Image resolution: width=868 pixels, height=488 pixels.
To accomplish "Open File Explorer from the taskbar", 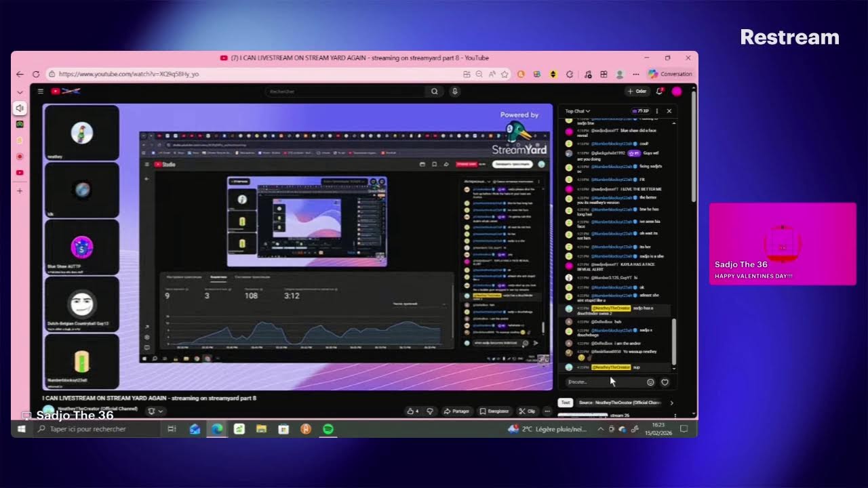I will point(261,429).
